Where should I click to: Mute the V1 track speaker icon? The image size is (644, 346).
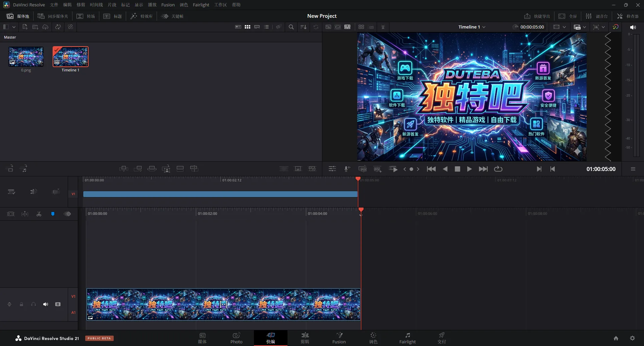coord(46,304)
